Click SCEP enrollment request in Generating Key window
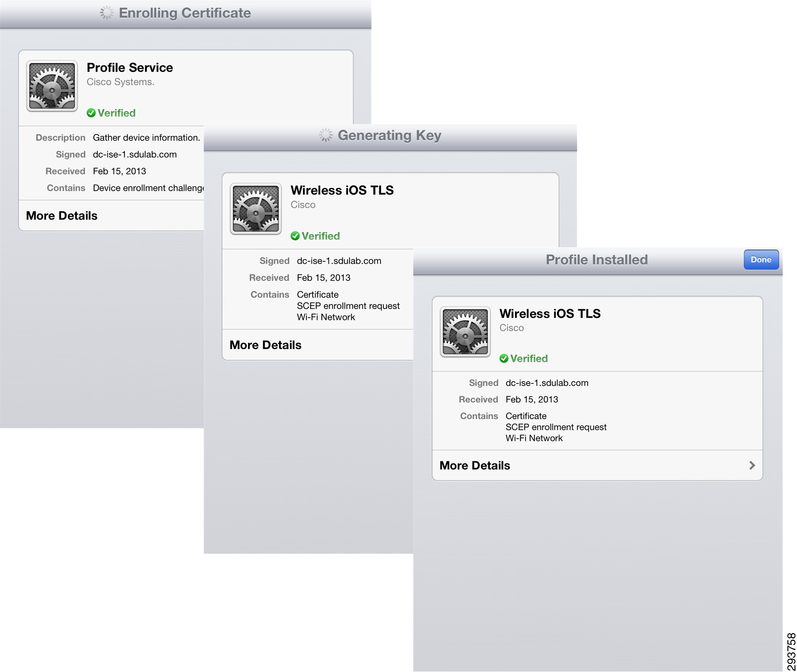 (348, 306)
